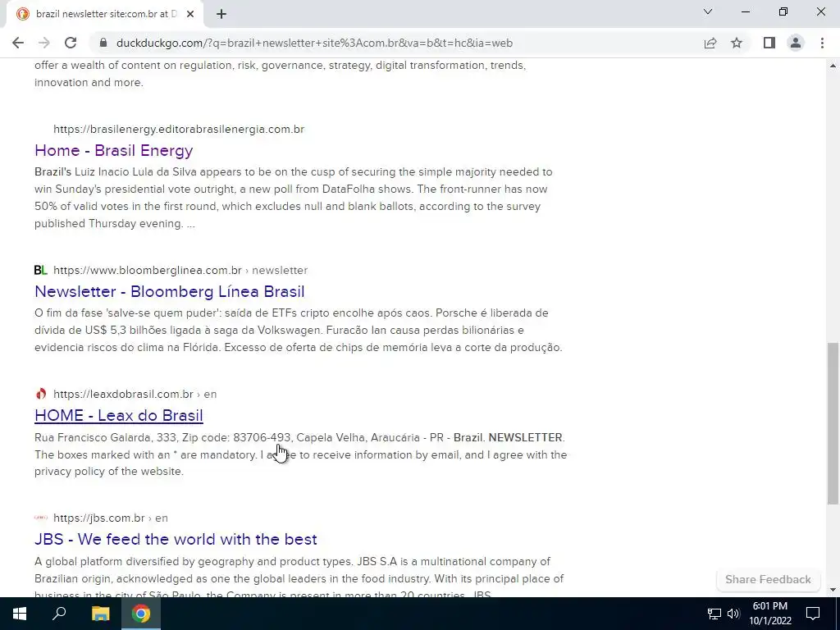Open Chrome three-dot menu
Image resolution: width=840 pixels, height=630 pixels.
(x=822, y=43)
